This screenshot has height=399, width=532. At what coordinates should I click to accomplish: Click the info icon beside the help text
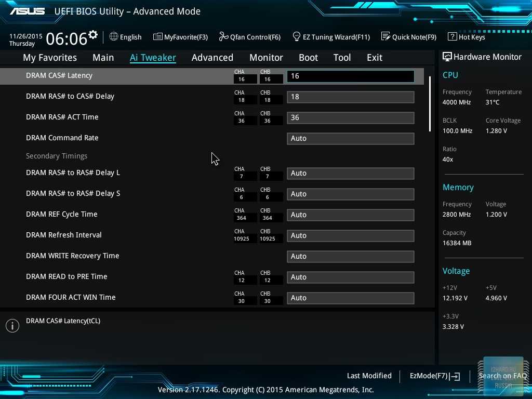[x=12, y=326]
